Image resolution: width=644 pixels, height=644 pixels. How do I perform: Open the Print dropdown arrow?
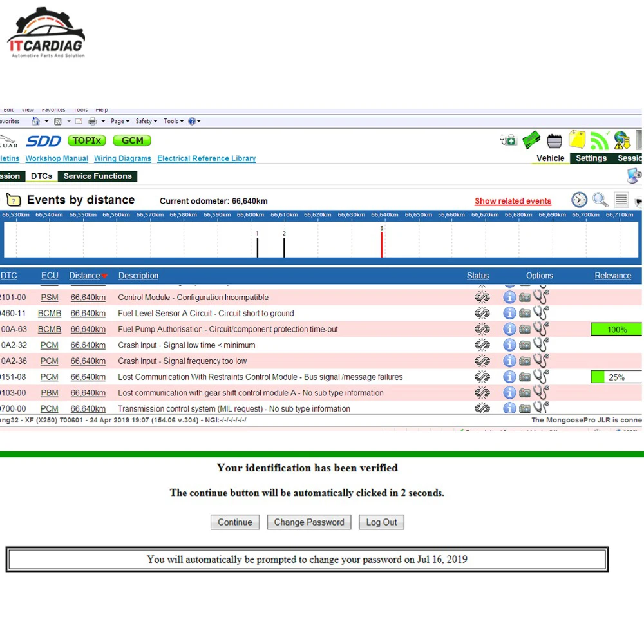coord(103,121)
